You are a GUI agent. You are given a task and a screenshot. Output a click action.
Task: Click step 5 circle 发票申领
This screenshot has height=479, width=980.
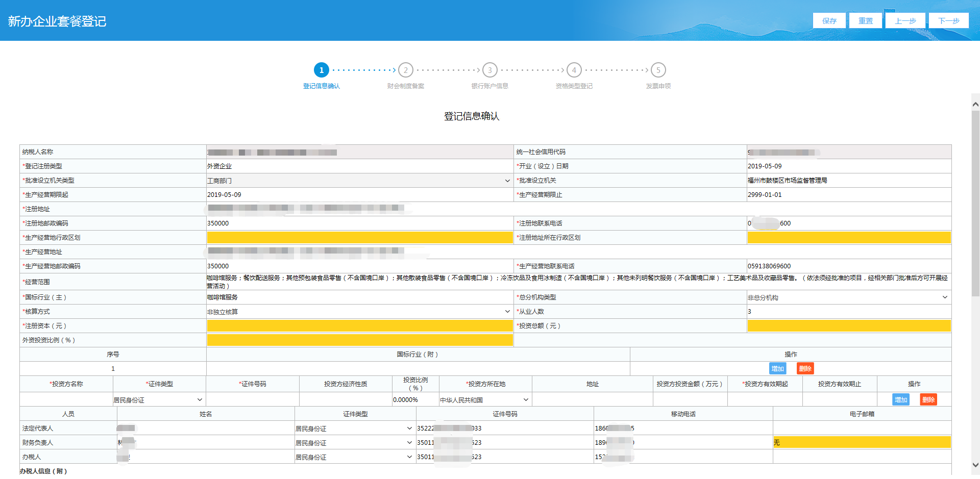(658, 70)
